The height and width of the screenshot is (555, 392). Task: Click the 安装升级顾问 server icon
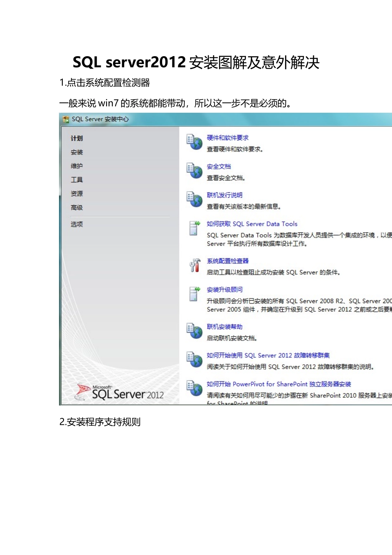pyautogui.click(x=194, y=294)
